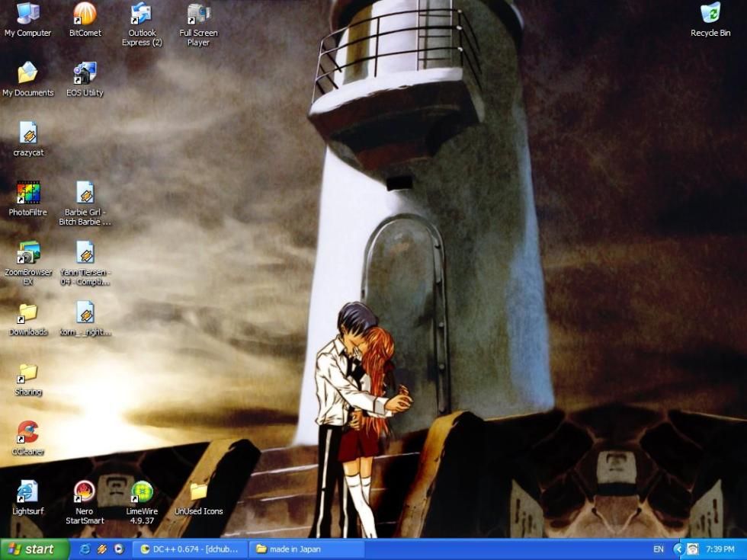Click the 7:39 PM clock
The image size is (747, 560).
tap(720, 549)
